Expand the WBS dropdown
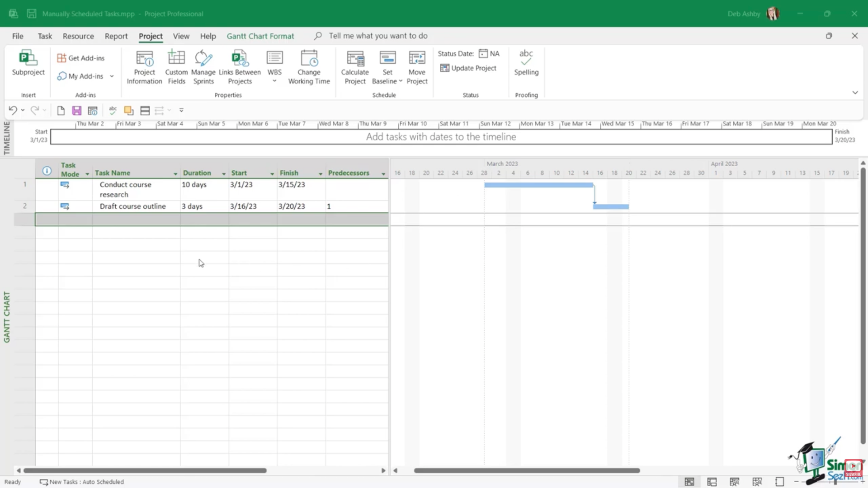This screenshot has height=488, width=868. [x=274, y=81]
